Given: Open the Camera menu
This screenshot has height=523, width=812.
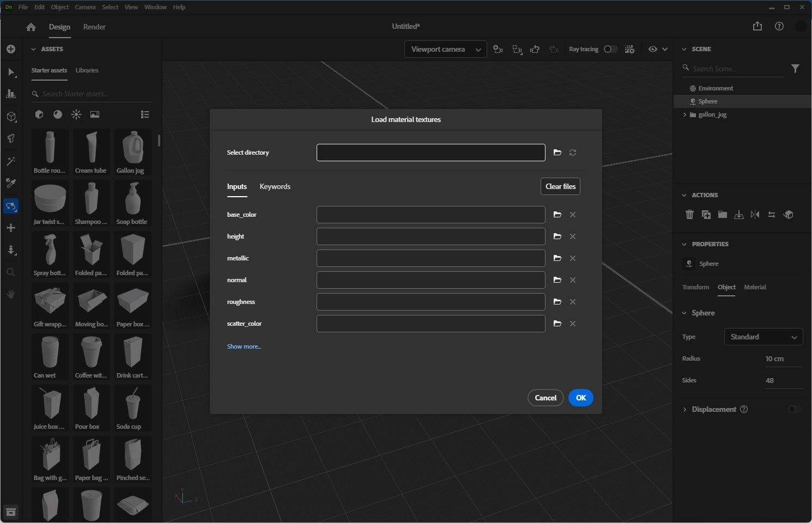Looking at the screenshot, I should [85, 7].
